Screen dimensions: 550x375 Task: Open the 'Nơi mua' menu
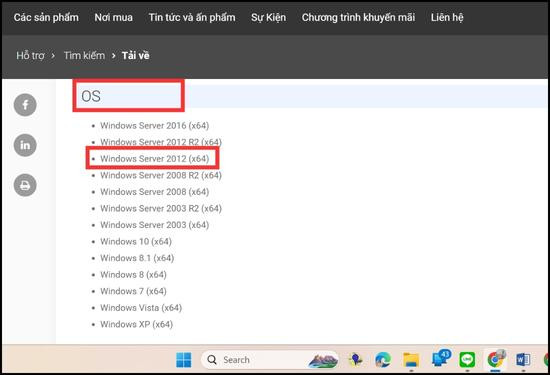click(x=113, y=17)
